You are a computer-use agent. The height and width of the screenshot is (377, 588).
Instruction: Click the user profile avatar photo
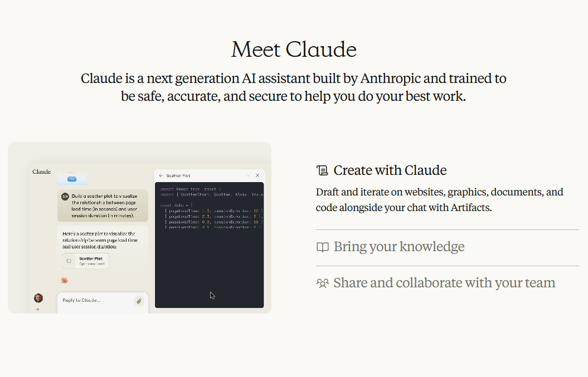point(38,298)
